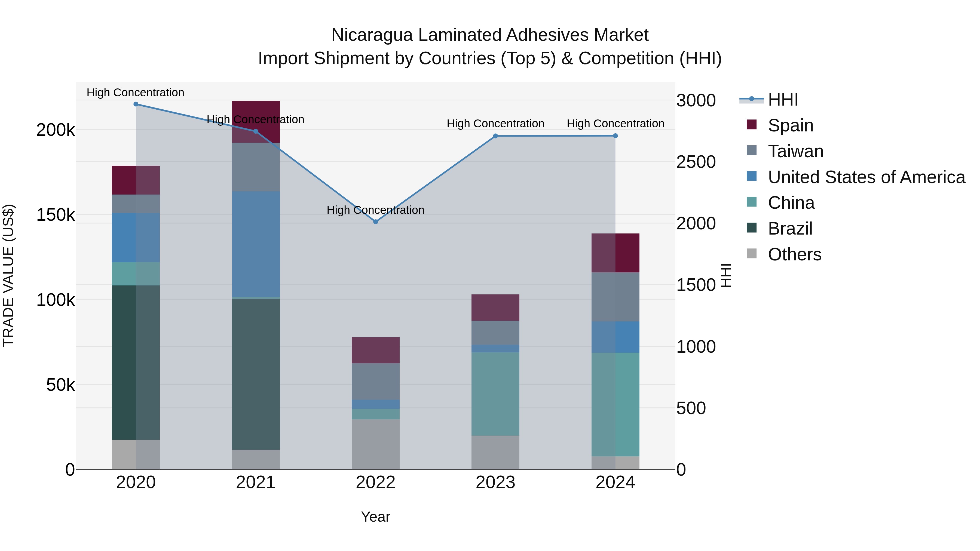
Task: Click the TRADE VALUE (US$) axis title
Action: coord(8,275)
